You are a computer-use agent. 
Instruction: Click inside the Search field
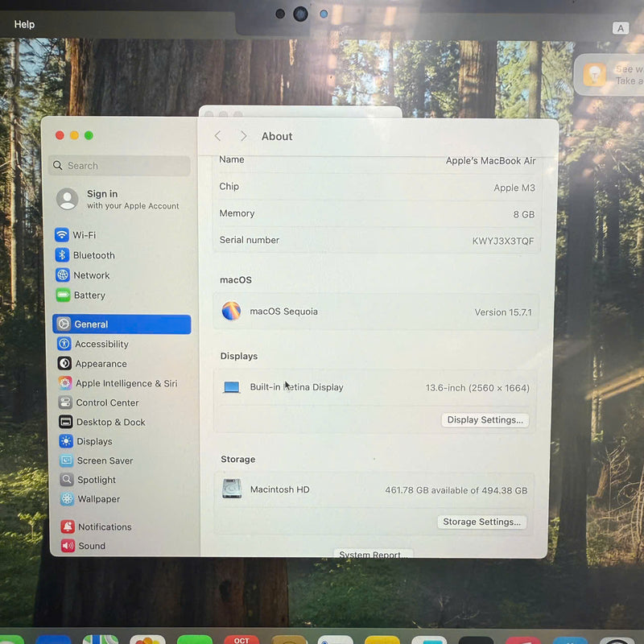[x=119, y=165]
